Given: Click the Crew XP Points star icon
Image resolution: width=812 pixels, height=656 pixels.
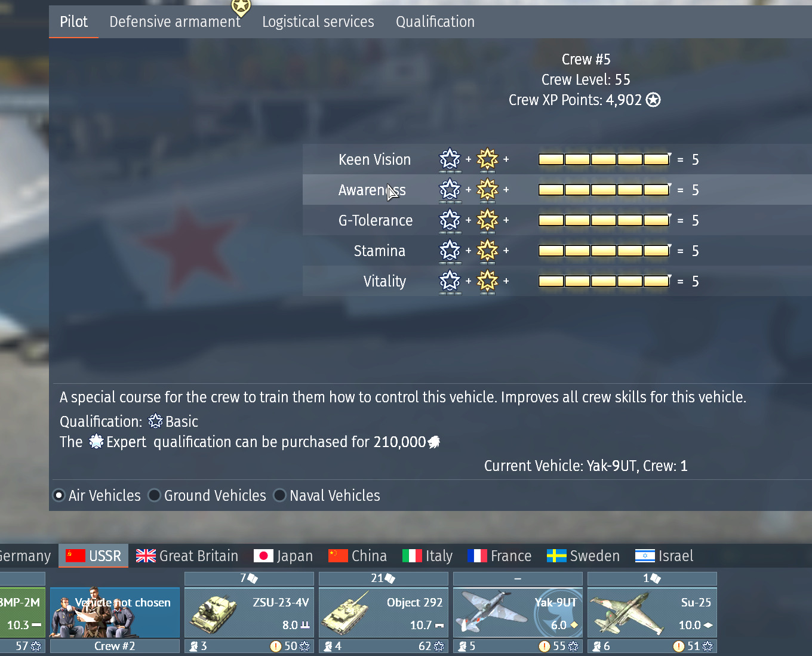Looking at the screenshot, I should pyautogui.click(x=653, y=100).
